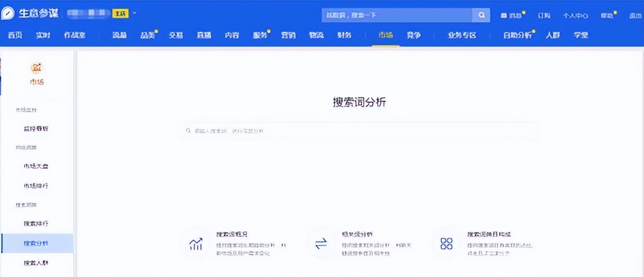Viewport: 644px width, 277px height.
Task: Click the 搜索词概况 card title
Action: point(232,234)
